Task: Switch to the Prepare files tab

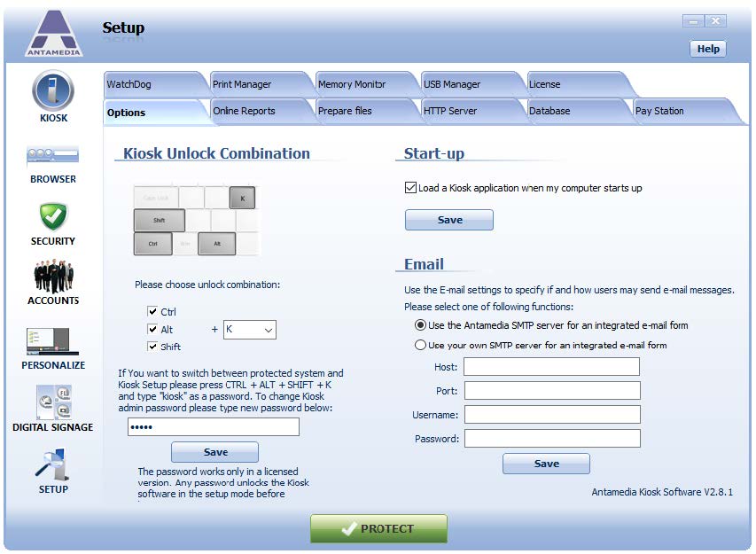Action: (x=365, y=112)
